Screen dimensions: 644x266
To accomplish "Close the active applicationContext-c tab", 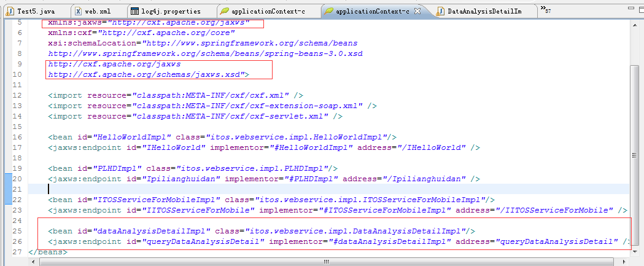I will (x=417, y=11).
